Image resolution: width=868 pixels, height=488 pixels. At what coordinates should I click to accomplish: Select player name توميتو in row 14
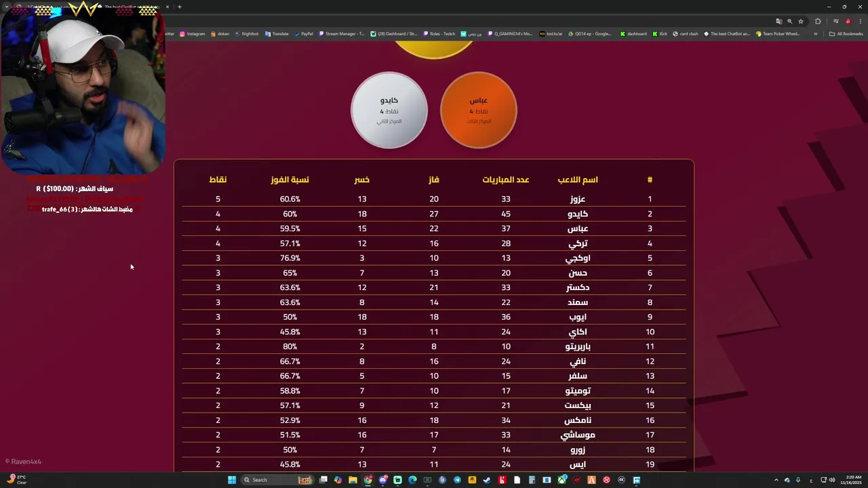(x=578, y=391)
